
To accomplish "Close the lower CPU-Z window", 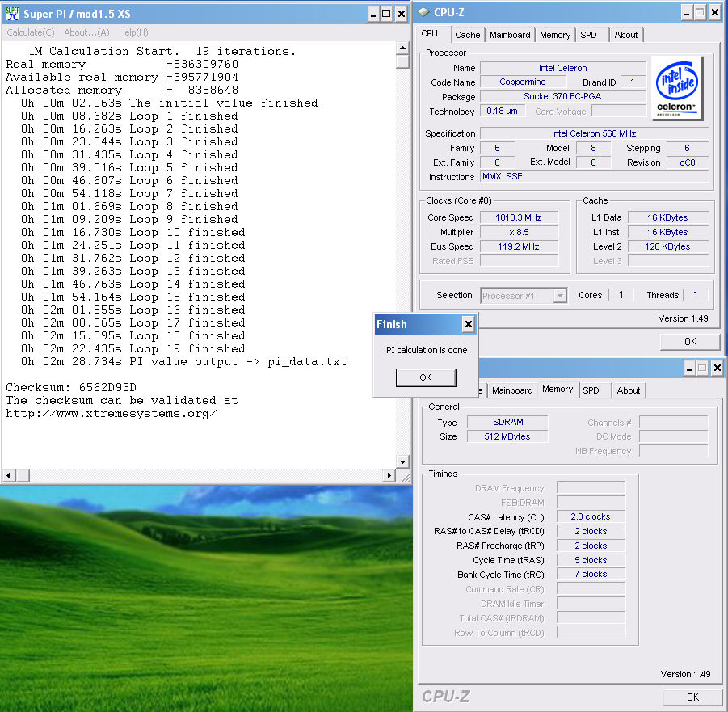I will [x=717, y=369].
